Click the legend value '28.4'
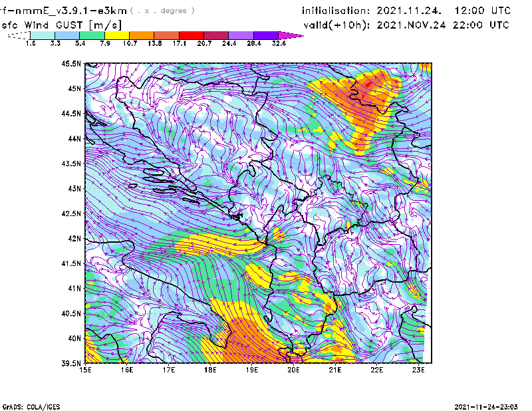The image size is (532, 411). click(x=254, y=43)
